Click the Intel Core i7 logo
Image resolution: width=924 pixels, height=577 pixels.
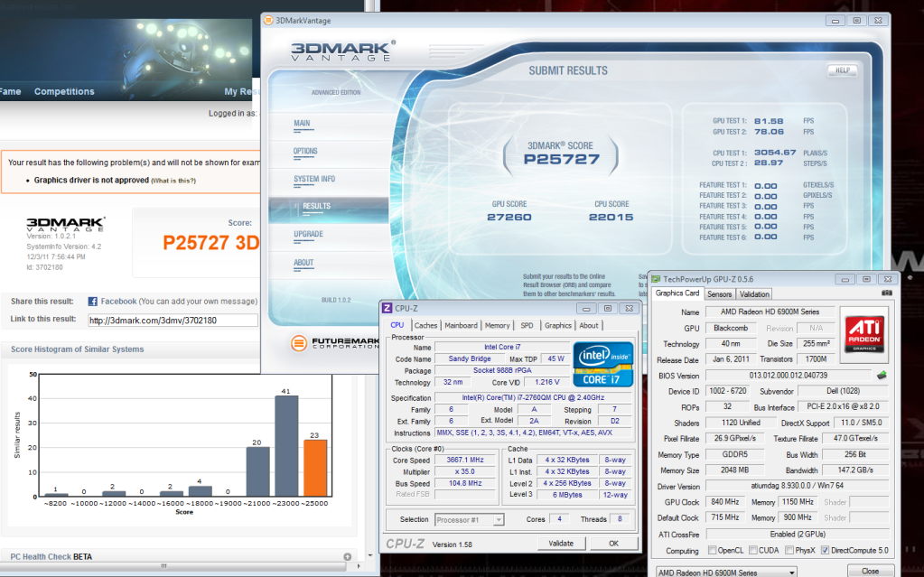point(606,364)
